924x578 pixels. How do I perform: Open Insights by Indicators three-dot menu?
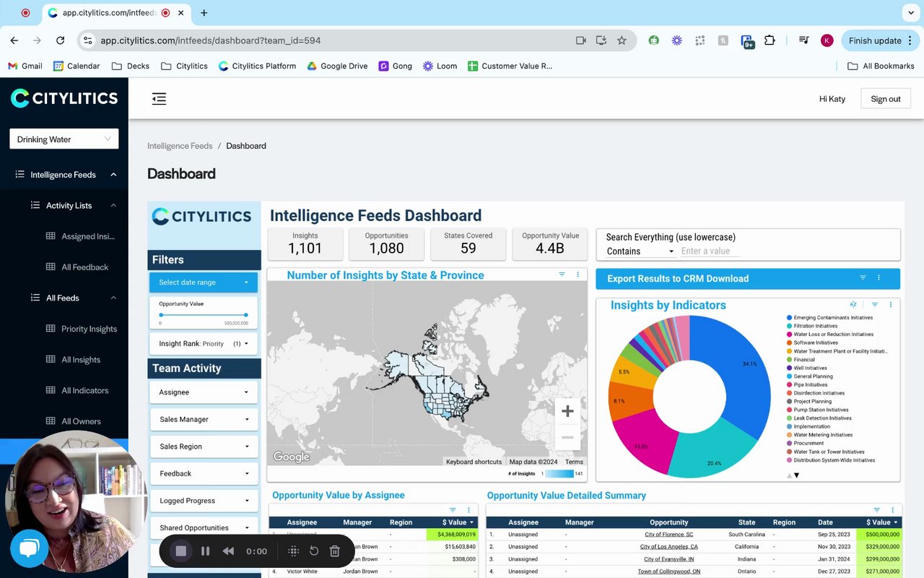point(891,305)
